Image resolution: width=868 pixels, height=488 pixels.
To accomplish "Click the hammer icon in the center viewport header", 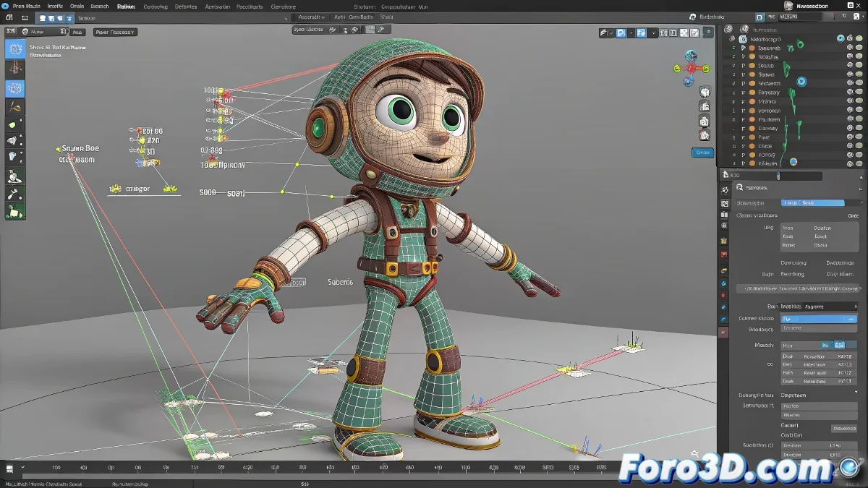I will click(380, 30).
